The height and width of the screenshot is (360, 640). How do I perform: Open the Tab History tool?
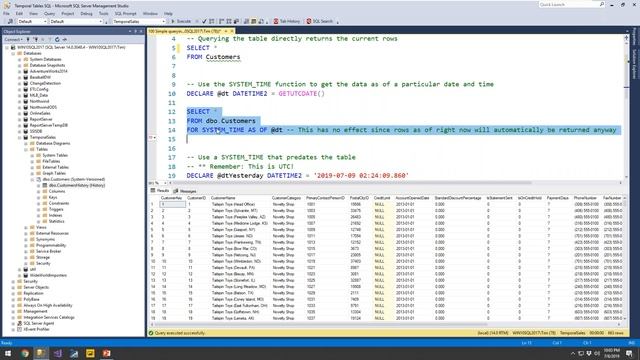coord(287,21)
